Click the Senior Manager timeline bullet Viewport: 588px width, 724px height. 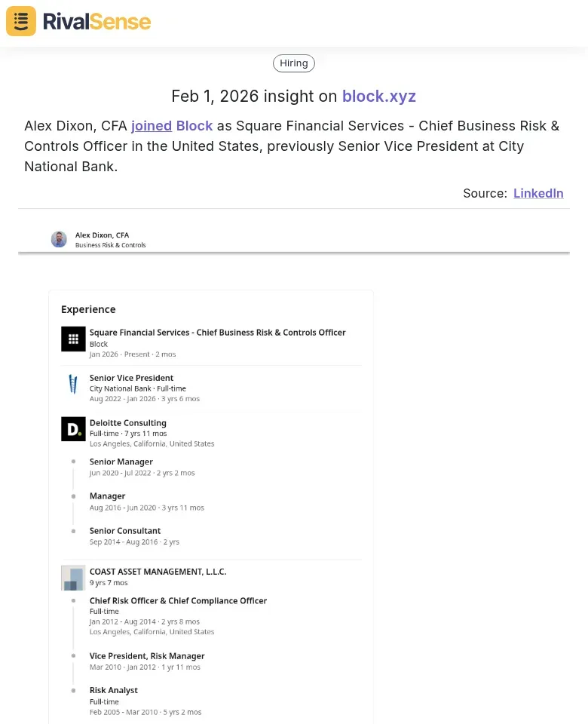coord(73,462)
